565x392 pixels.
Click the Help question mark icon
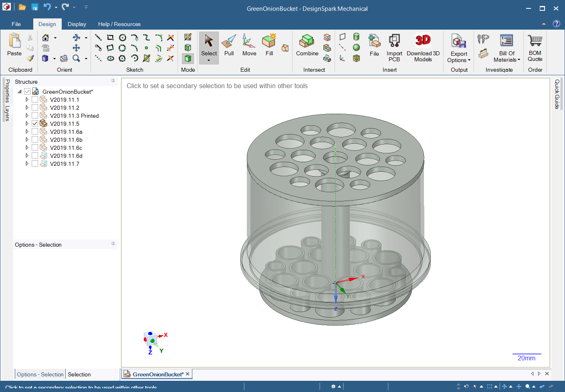[557, 24]
